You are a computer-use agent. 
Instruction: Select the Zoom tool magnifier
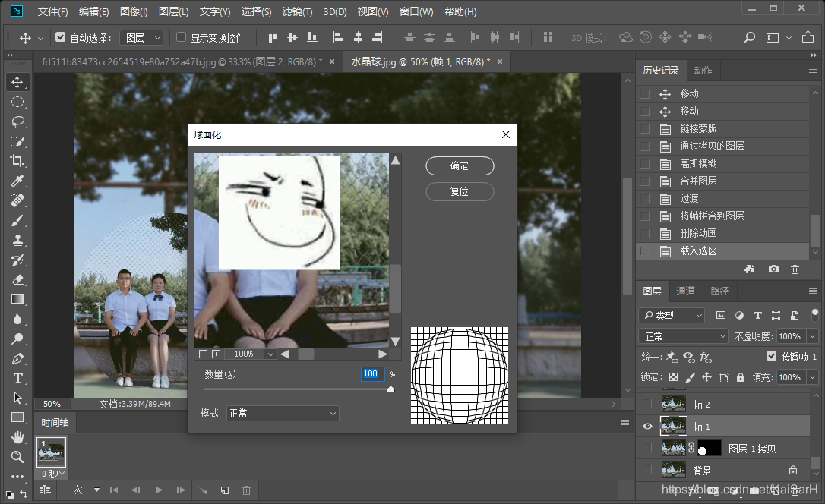17,457
